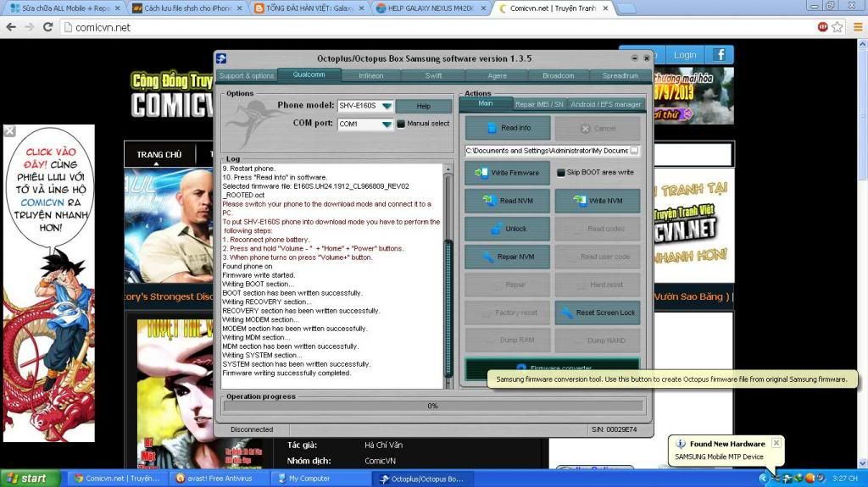Click system tray expand arrow

[x=763, y=479]
